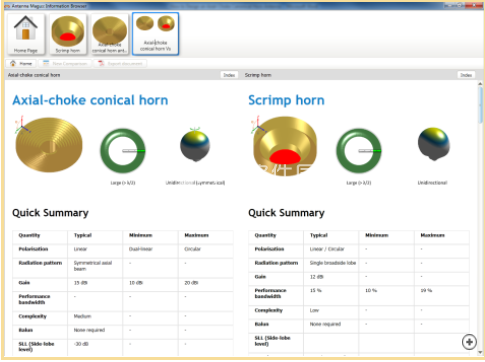Click the Home toolbar button
The width and height of the screenshot is (485, 362).
[x=21, y=63]
